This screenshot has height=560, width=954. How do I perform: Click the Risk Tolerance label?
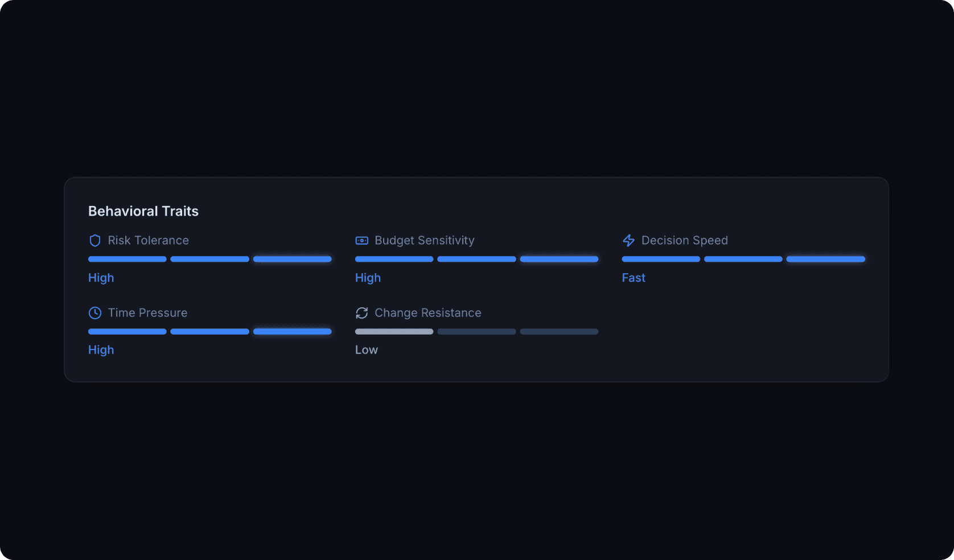[149, 241]
